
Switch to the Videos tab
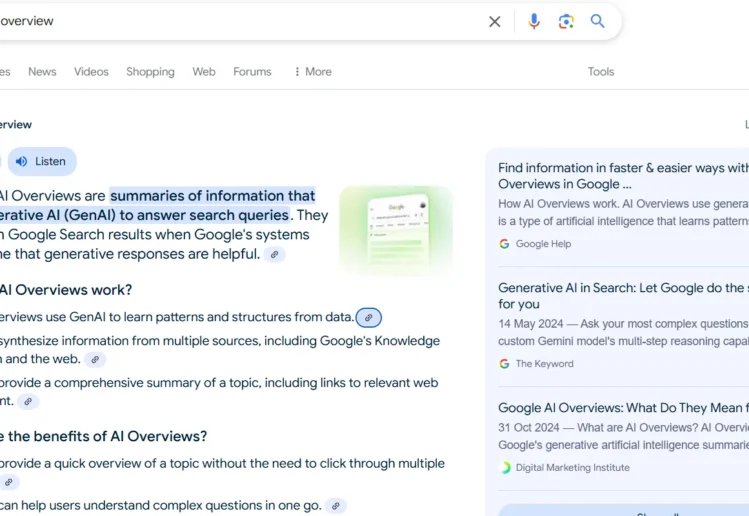91,72
